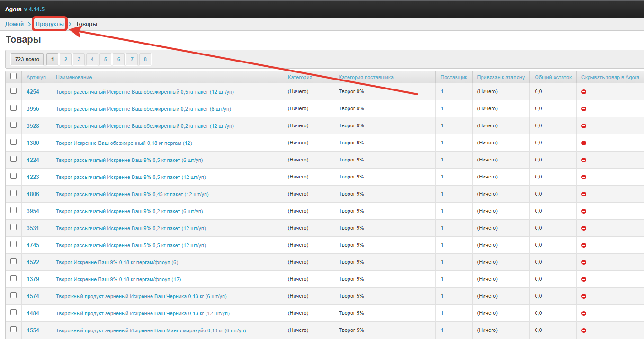Go to Домой breadcrumb link
The height and width of the screenshot is (339, 644).
tap(14, 24)
